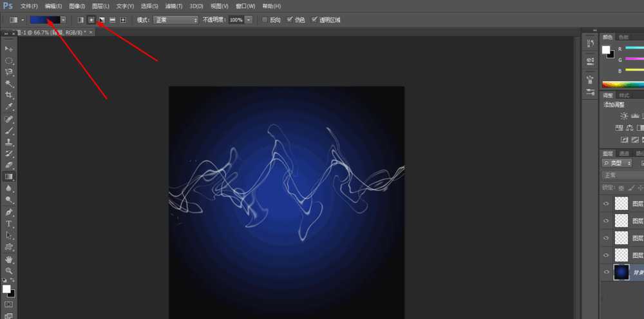Viewport: 644px width, 319px height.
Task: Select the Healing Brush tool
Action: click(x=8, y=119)
